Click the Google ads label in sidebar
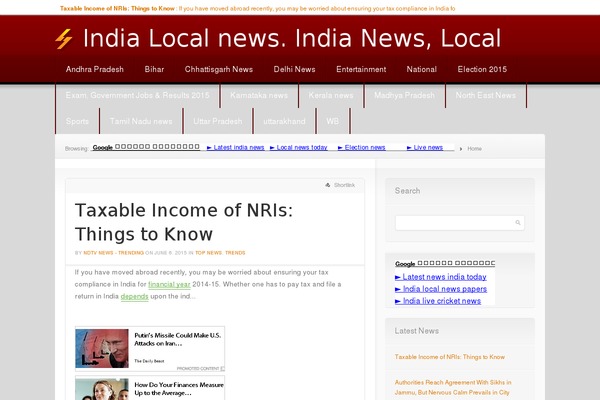The height and width of the screenshot is (400, 600). tap(445, 263)
